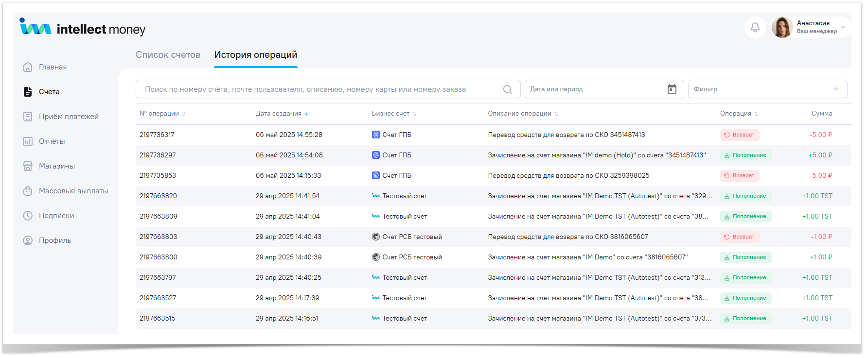
Task: Click the intellect money logo
Action: pyautogui.click(x=83, y=28)
